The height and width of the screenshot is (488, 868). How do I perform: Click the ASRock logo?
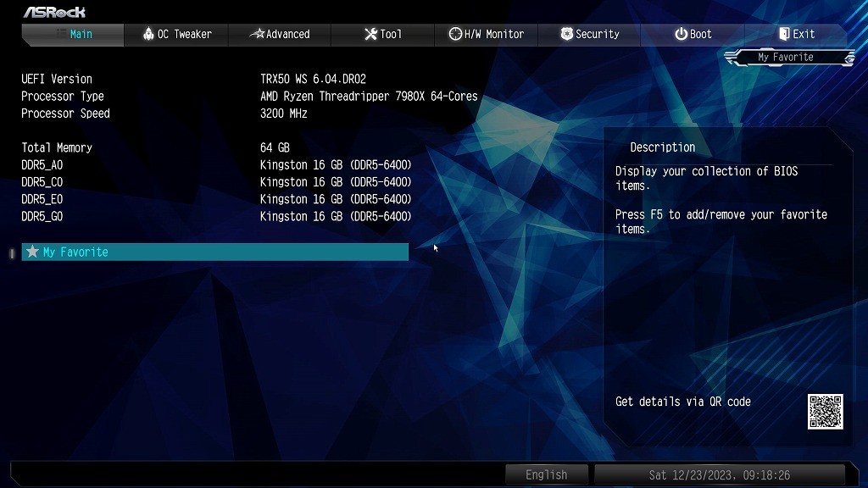coord(54,12)
